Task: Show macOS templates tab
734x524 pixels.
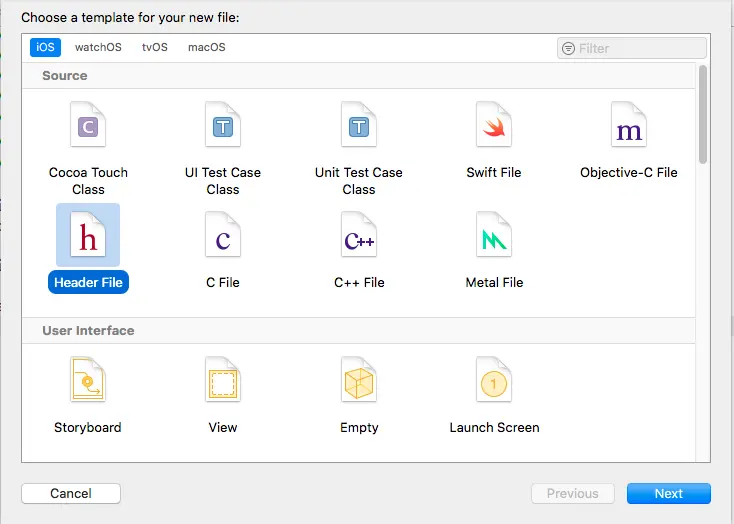Action: tap(207, 47)
